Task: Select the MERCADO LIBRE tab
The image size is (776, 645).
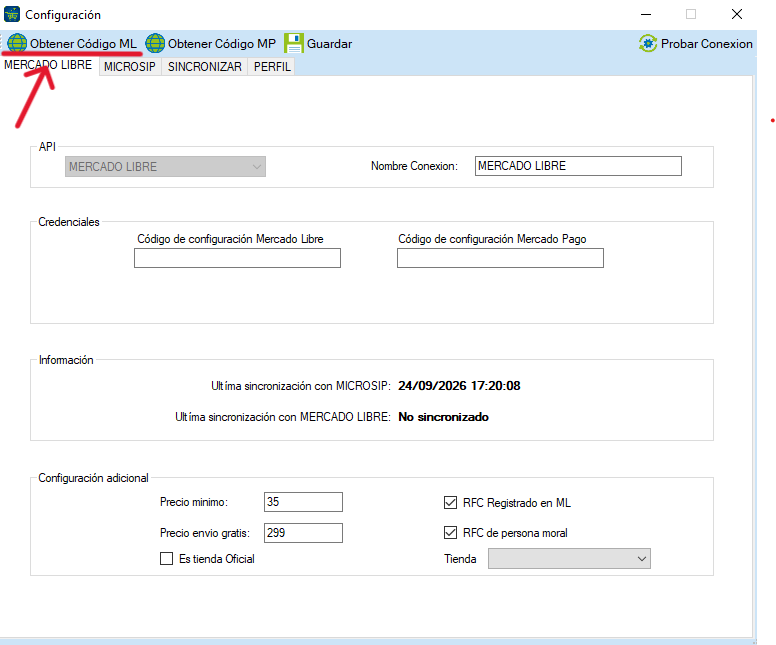Action: 48,65
